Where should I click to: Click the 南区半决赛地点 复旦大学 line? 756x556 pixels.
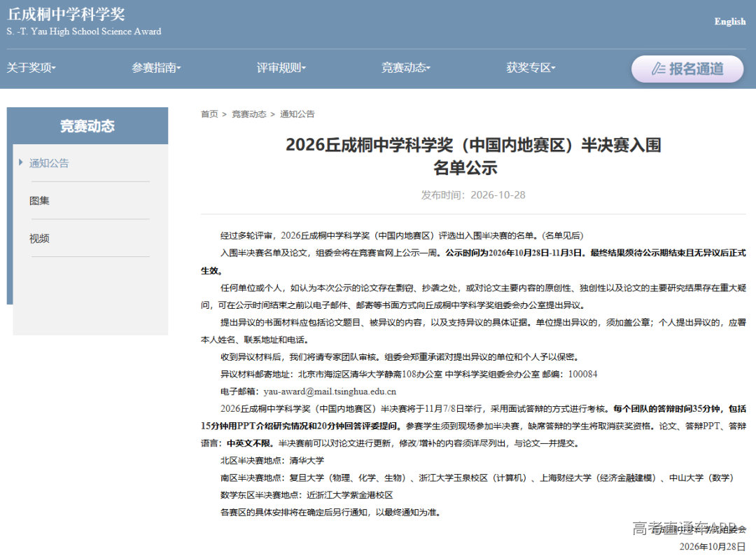pyautogui.click(x=477, y=478)
